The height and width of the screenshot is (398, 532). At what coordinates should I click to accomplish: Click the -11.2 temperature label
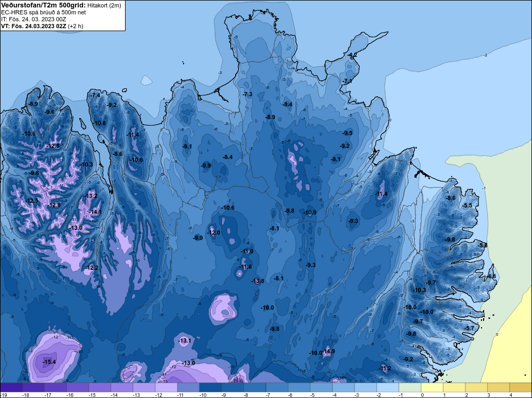pos(385,369)
